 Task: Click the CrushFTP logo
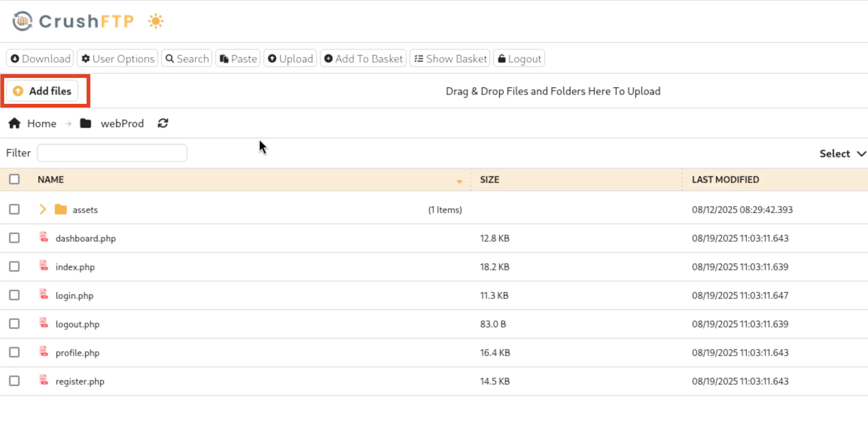click(x=73, y=21)
